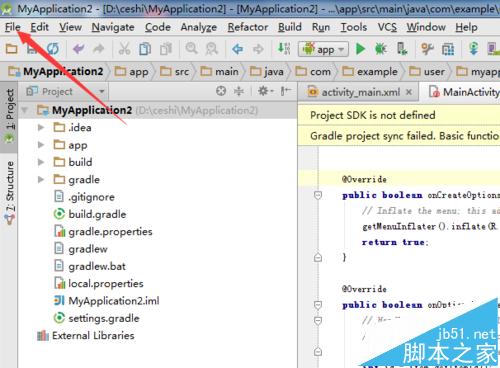Viewport: 500px width, 368px height.
Task: Click the Debug app bug icon
Action: tap(380, 49)
